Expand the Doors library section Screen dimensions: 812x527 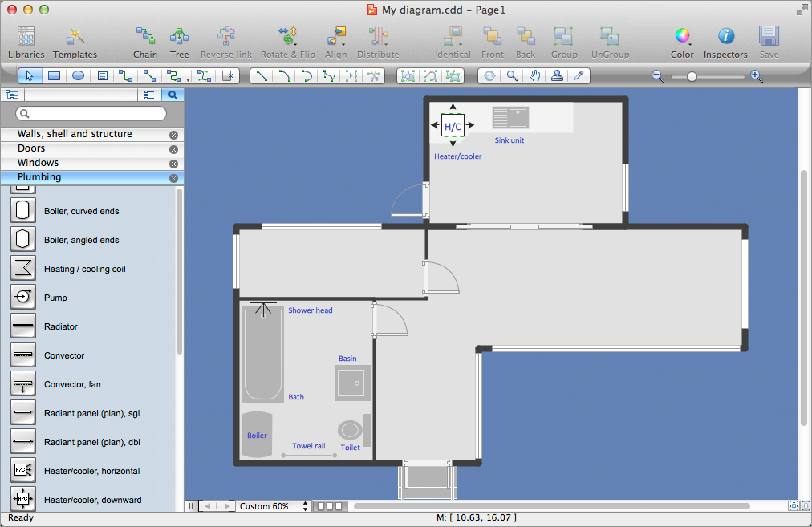[31, 148]
